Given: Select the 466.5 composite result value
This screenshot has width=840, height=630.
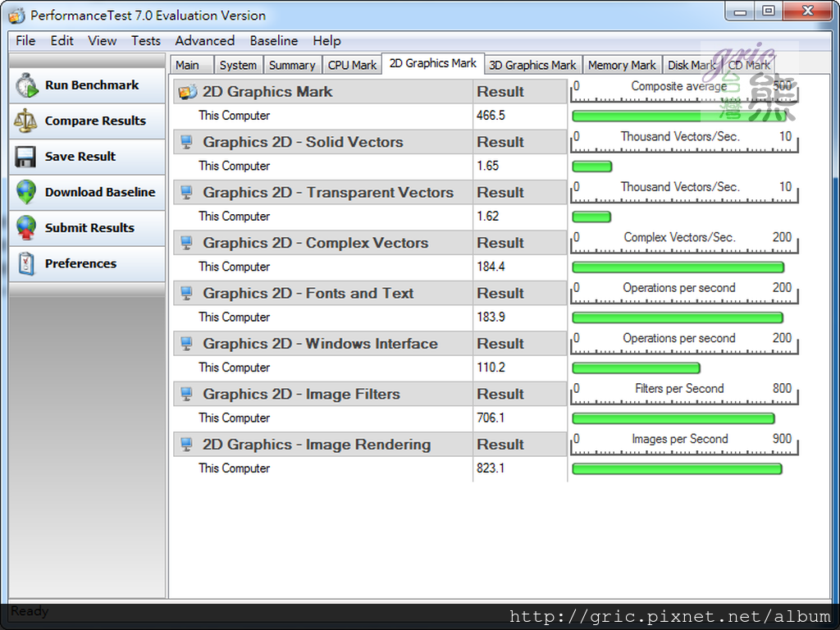Looking at the screenshot, I should pos(491,116).
